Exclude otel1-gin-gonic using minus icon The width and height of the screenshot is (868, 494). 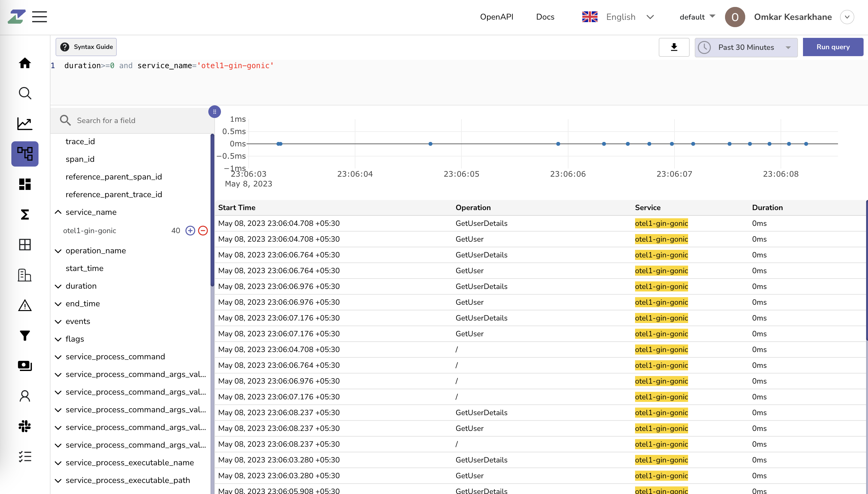tap(203, 230)
